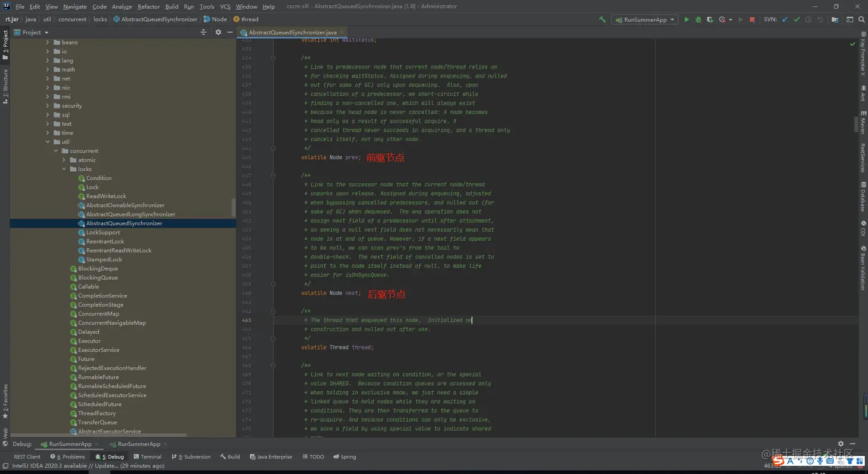Open the Maven side tool window
The image size is (868, 474).
point(863,121)
